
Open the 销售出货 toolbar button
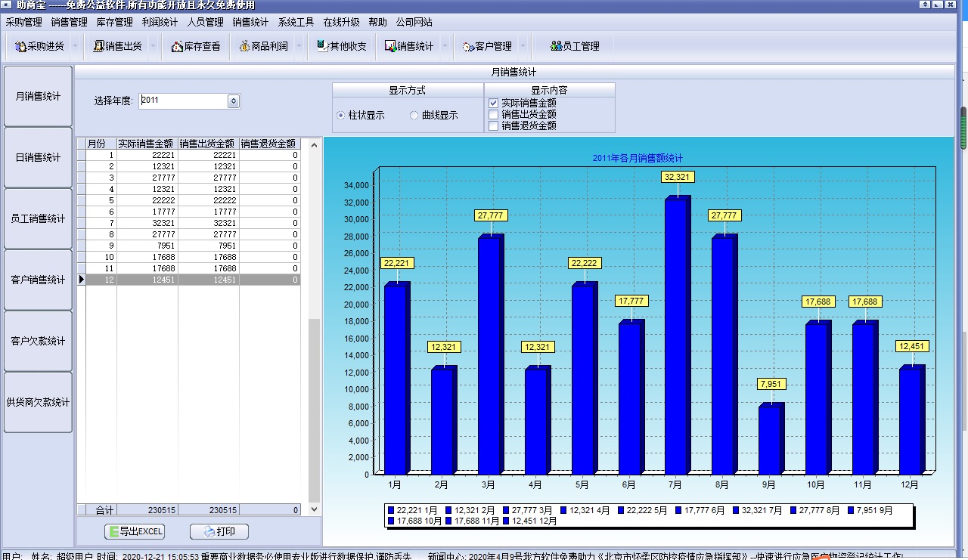(x=117, y=46)
